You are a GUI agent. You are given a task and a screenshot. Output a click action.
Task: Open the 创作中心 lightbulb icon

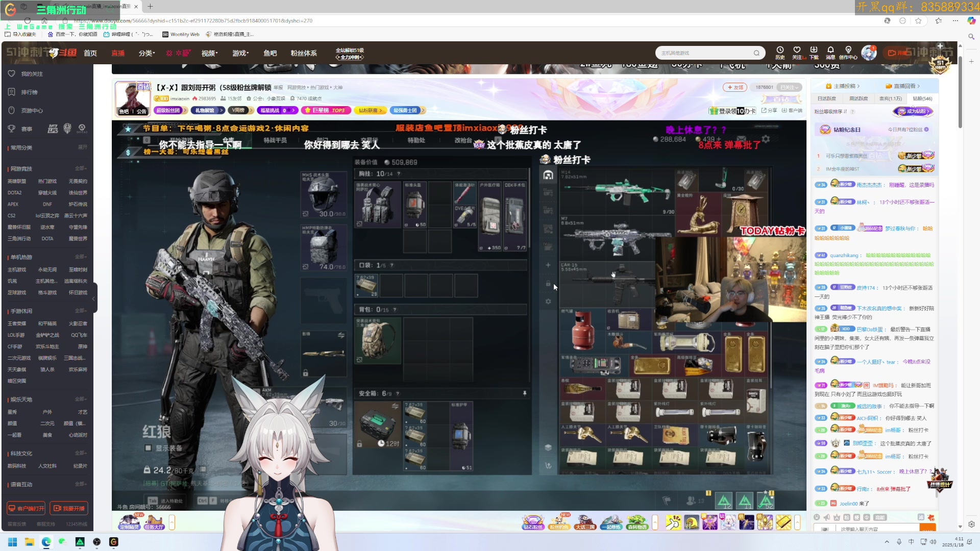click(848, 53)
